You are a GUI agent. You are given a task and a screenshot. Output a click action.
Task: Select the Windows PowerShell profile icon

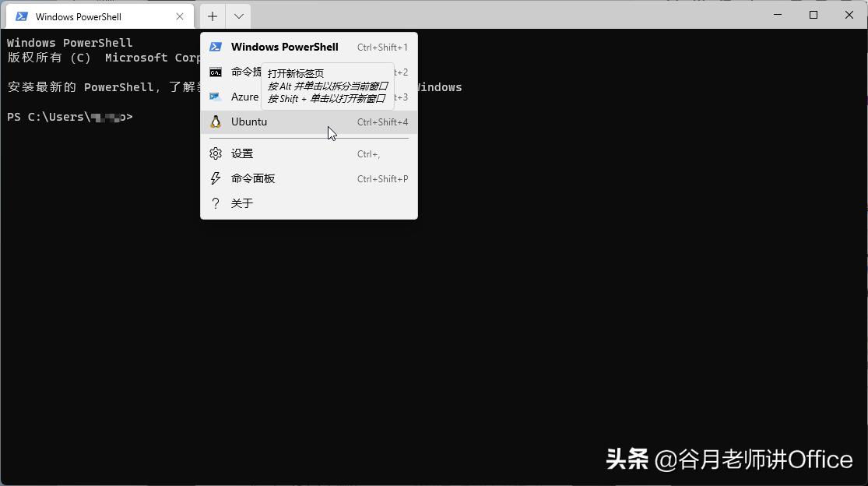215,47
